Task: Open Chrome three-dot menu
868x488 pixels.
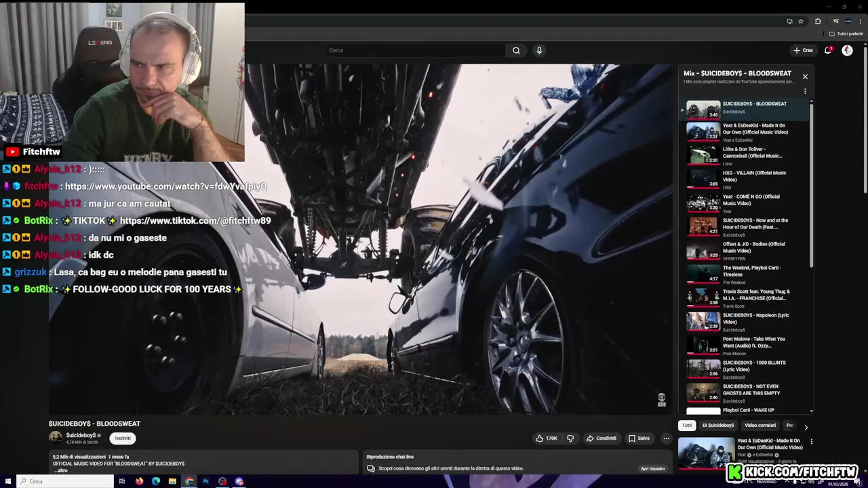Action: click(x=861, y=21)
